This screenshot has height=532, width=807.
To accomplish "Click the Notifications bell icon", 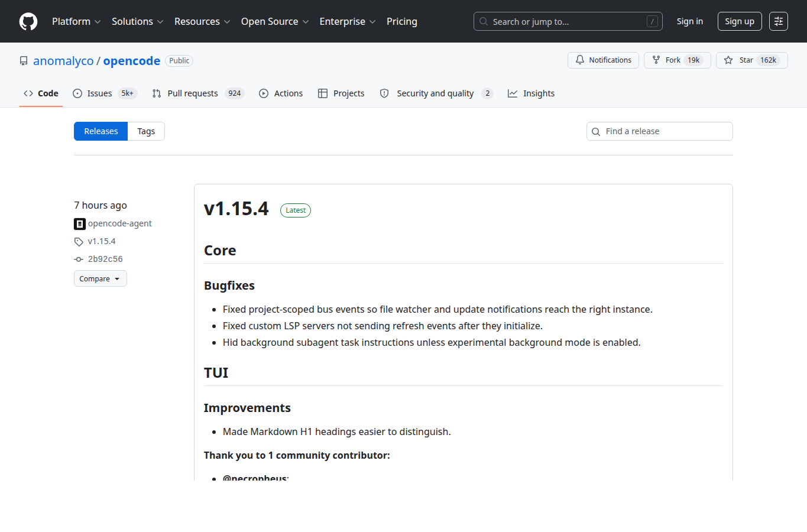I will (580, 60).
